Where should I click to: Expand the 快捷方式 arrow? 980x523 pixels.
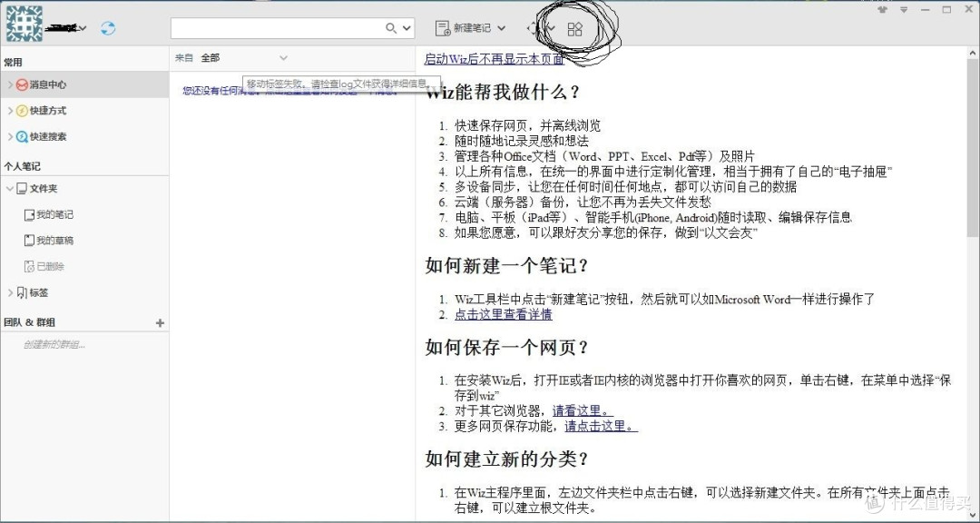point(10,111)
